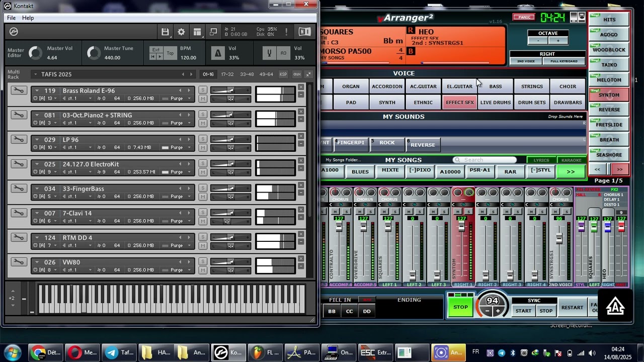The height and width of the screenshot is (362, 644).
Task: Go to next preset of VW80
Action: pos(189,262)
